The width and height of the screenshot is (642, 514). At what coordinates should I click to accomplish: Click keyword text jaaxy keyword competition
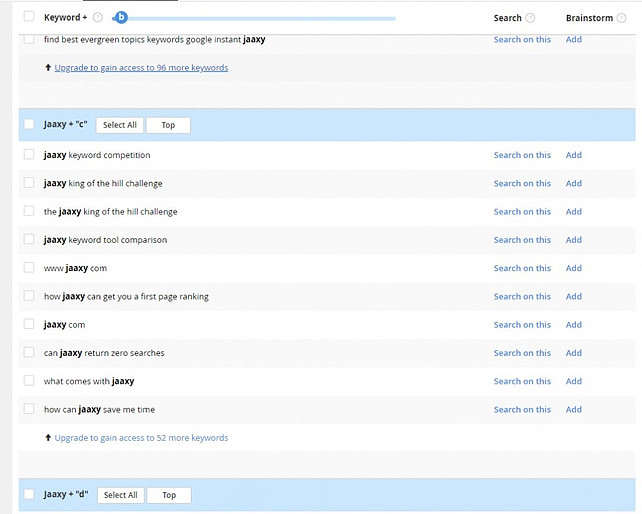[x=97, y=155]
